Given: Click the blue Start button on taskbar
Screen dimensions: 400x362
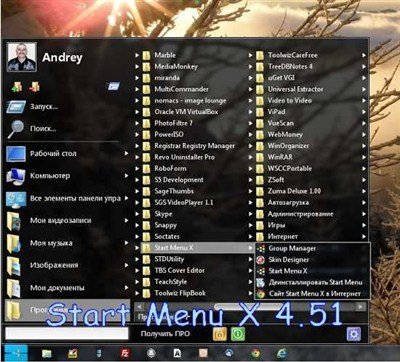Looking at the screenshot, I should (x=16, y=353).
